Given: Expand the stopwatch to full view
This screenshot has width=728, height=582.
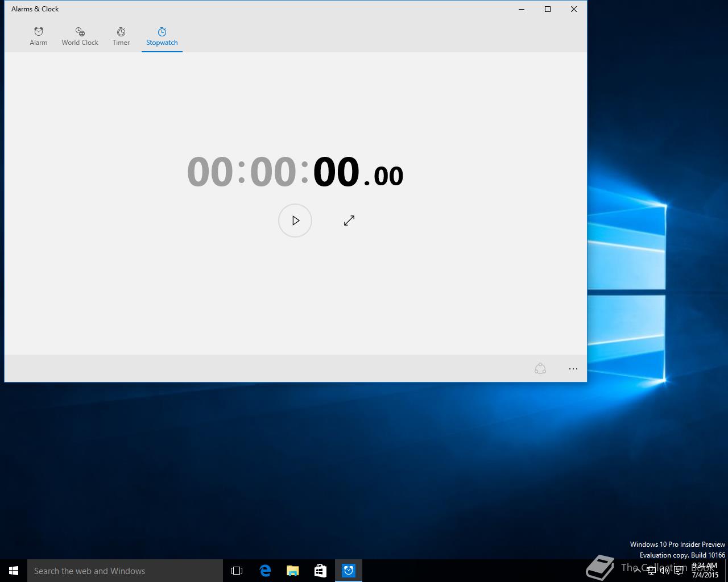Looking at the screenshot, I should pos(349,221).
